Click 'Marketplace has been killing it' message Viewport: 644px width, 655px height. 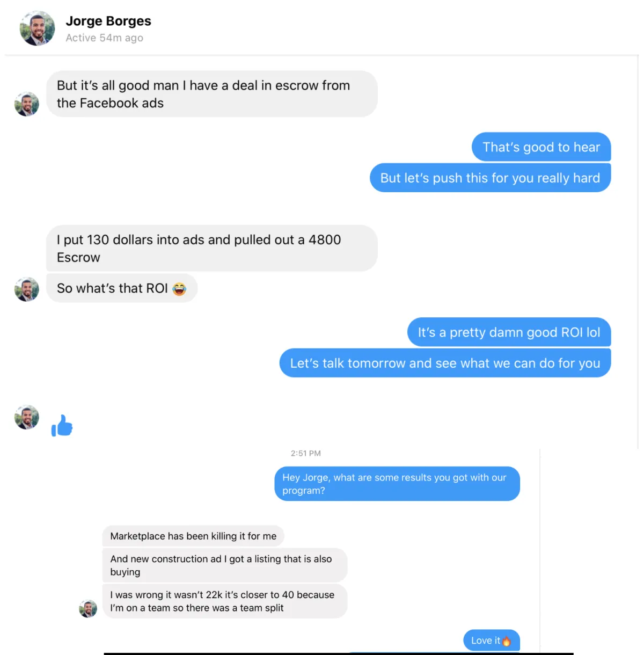[x=193, y=536]
